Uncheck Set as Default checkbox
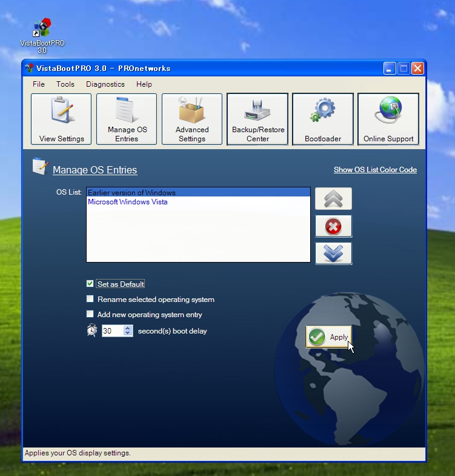Screen dimensions: 455x476 (90, 284)
